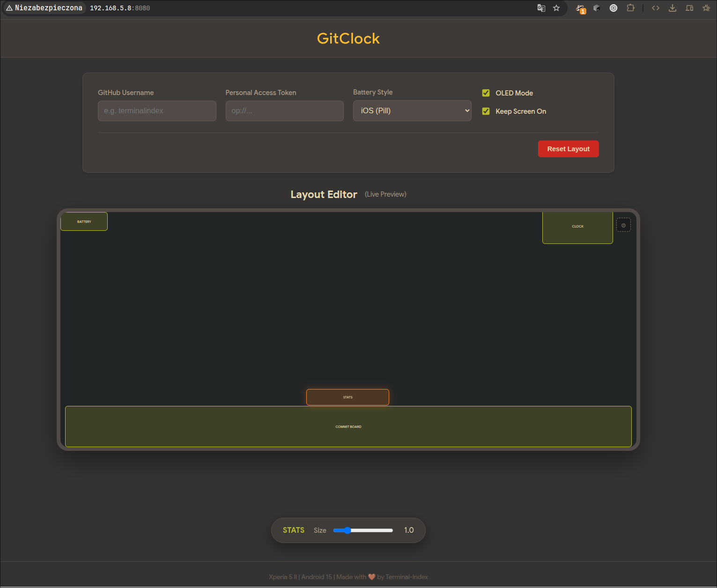Screen dimensions: 717x588
Task: Click the dark cube extension icon
Action: pyautogui.click(x=597, y=8)
